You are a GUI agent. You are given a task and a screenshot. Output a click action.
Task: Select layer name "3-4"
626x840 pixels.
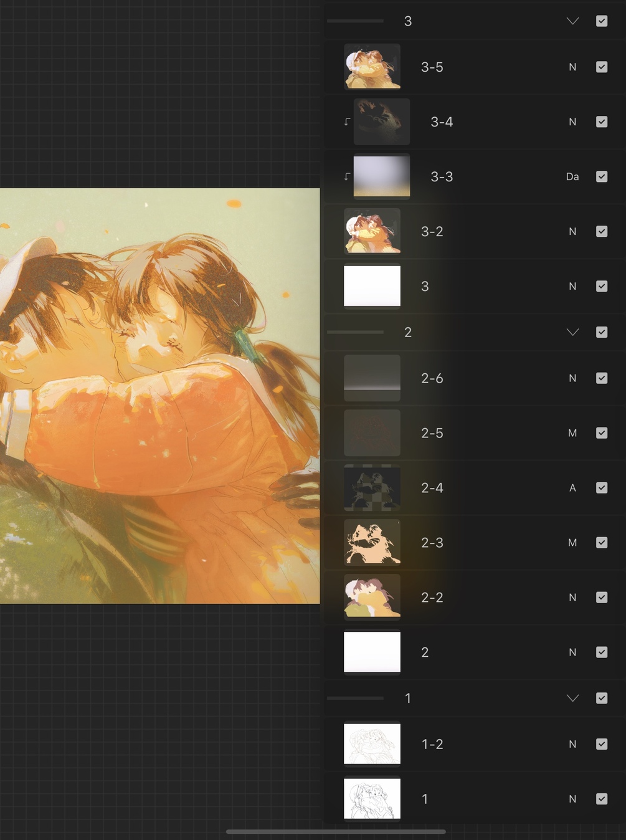[442, 122]
